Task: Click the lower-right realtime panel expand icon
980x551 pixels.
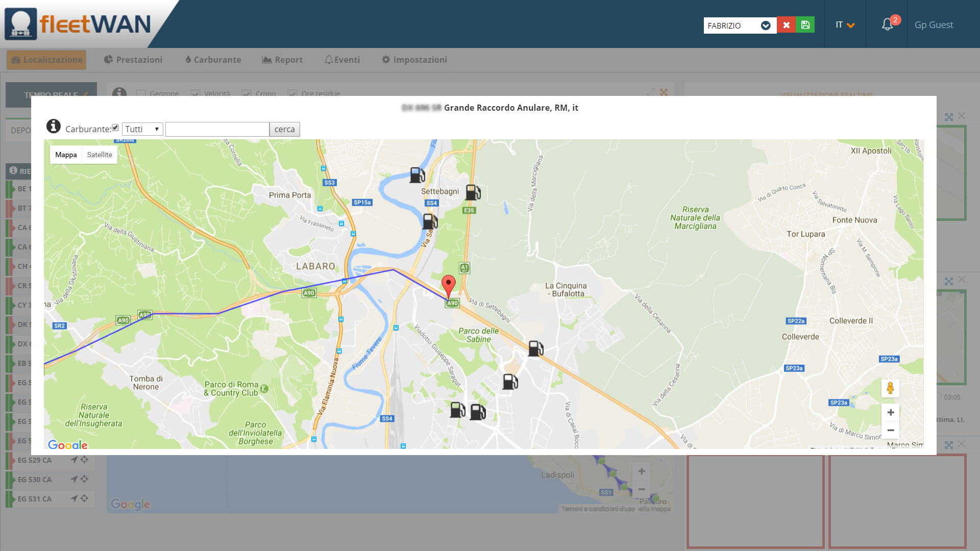Action: click(949, 445)
